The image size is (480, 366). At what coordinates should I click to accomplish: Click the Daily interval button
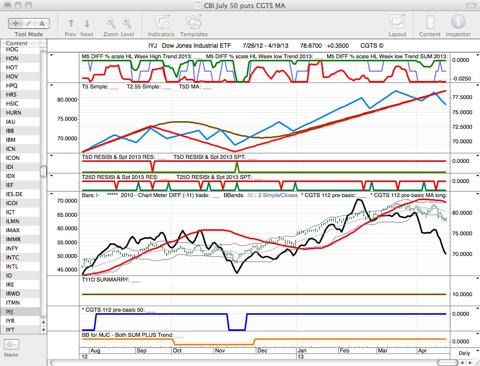464,353
